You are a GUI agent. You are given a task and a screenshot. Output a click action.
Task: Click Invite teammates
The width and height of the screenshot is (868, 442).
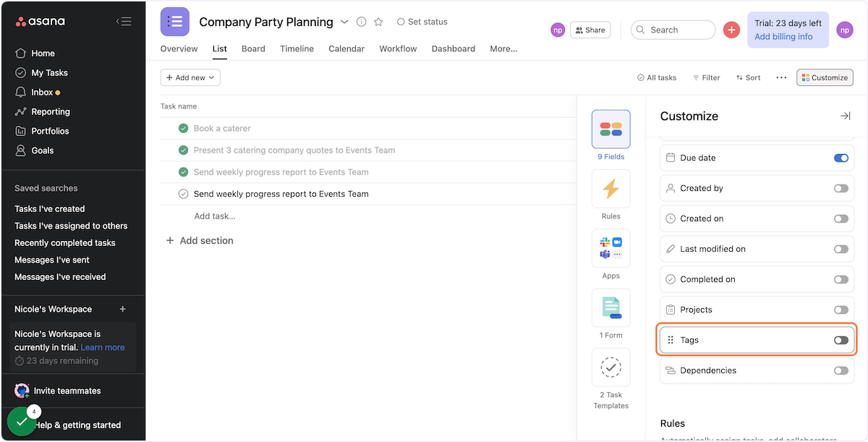59,391
